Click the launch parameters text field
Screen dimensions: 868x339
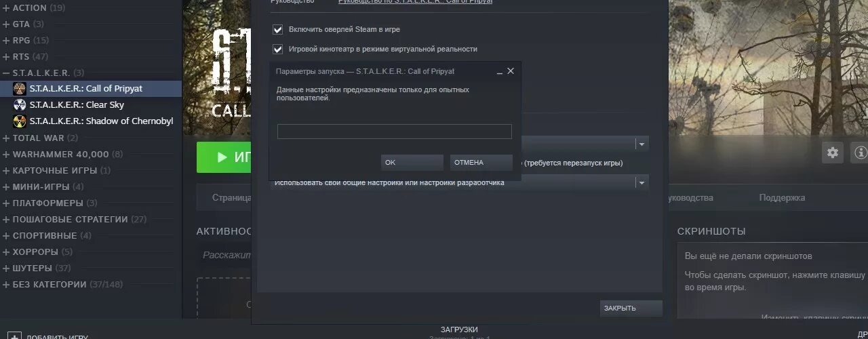click(x=395, y=132)
